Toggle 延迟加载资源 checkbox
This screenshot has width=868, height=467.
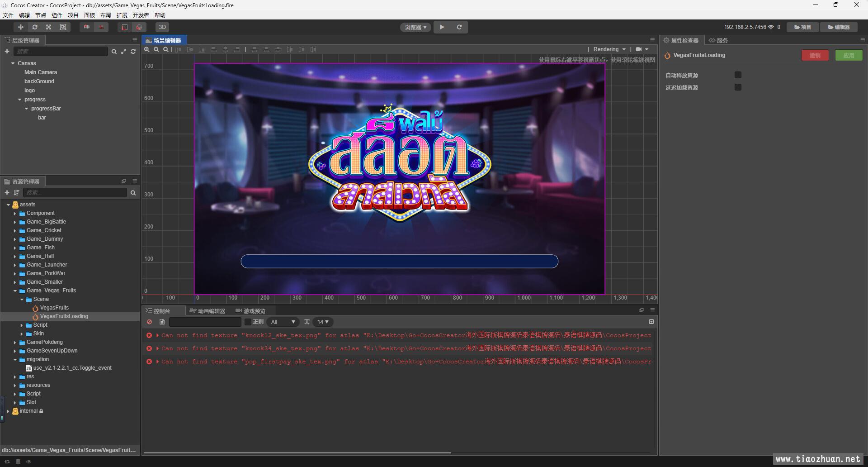click(738, 87)
